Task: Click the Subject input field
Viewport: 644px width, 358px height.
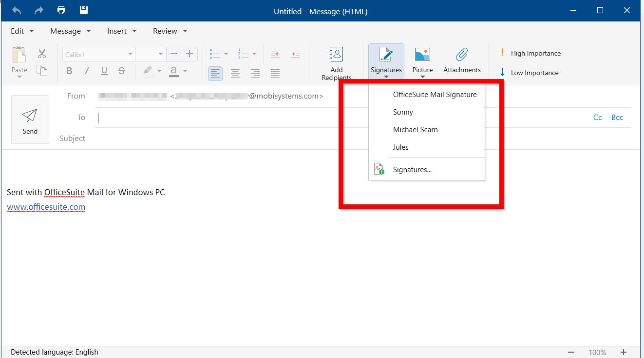Action: coord(363,139)
